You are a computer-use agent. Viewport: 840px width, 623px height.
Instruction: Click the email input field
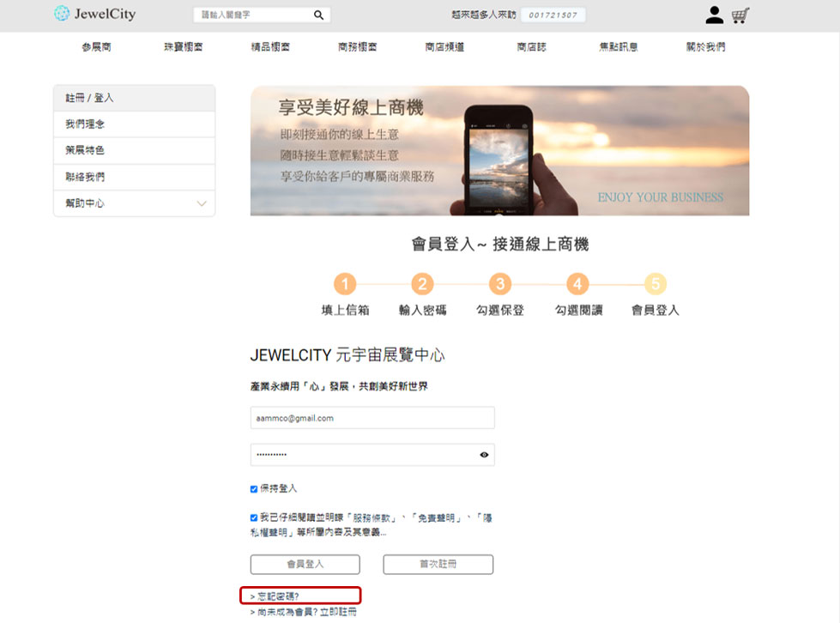coord(372,418)
